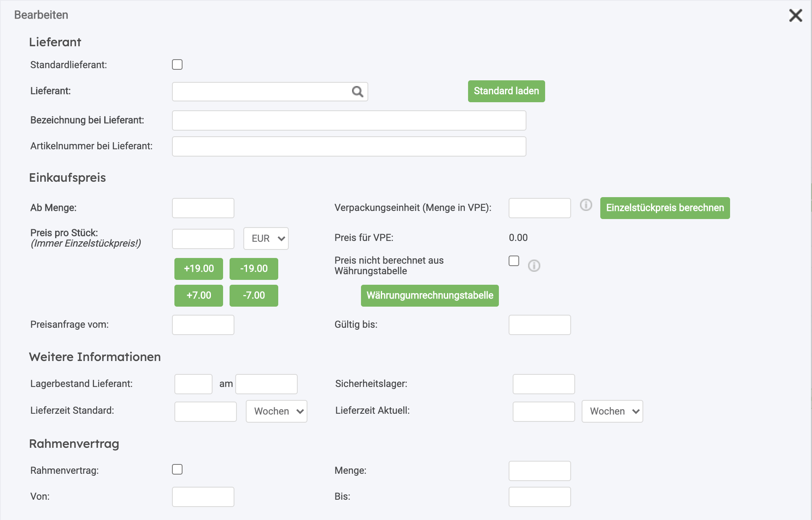Click the magnifier icon in Lieferant field

coord(357,92)
